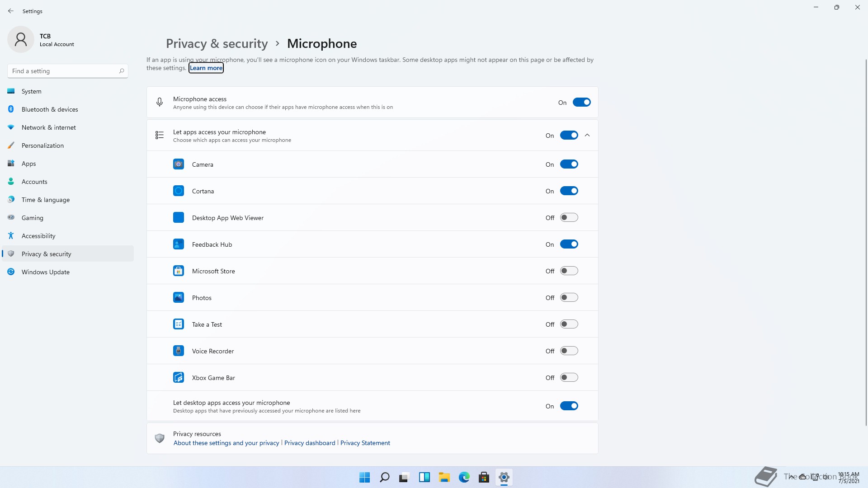The width and height of the screenshot is (868, 488).
Task: Open the Windows Start button on taskbar
Action: (364, 477)
